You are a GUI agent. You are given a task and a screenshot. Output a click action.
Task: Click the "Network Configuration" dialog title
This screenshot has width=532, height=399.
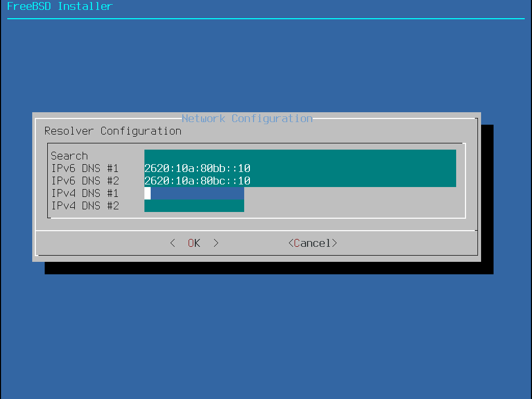coord(247,118)
